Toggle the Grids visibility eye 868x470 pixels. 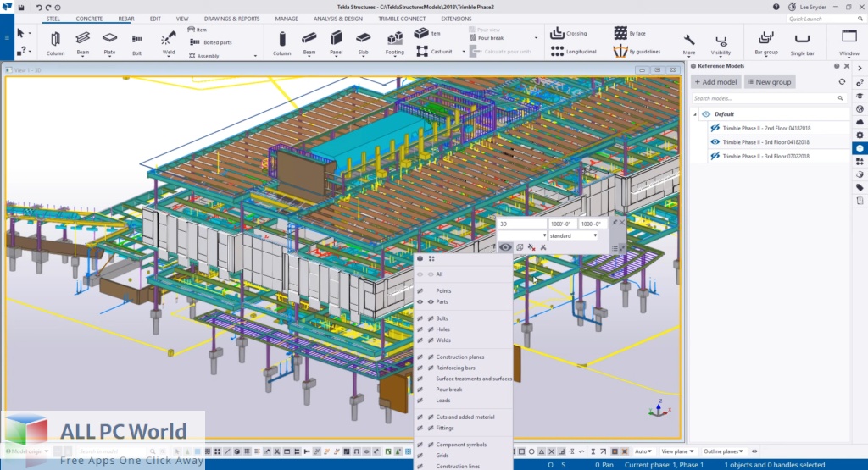[x=420, y=455]
